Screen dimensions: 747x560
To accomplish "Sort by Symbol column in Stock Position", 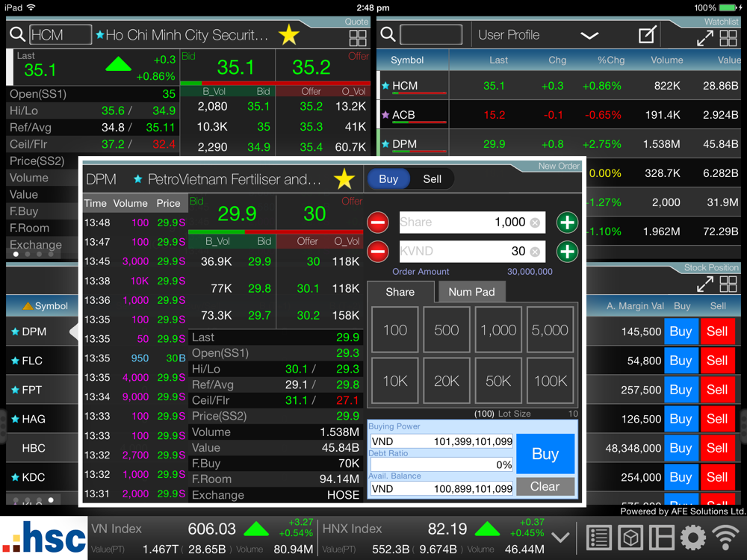I will point(46,305).
